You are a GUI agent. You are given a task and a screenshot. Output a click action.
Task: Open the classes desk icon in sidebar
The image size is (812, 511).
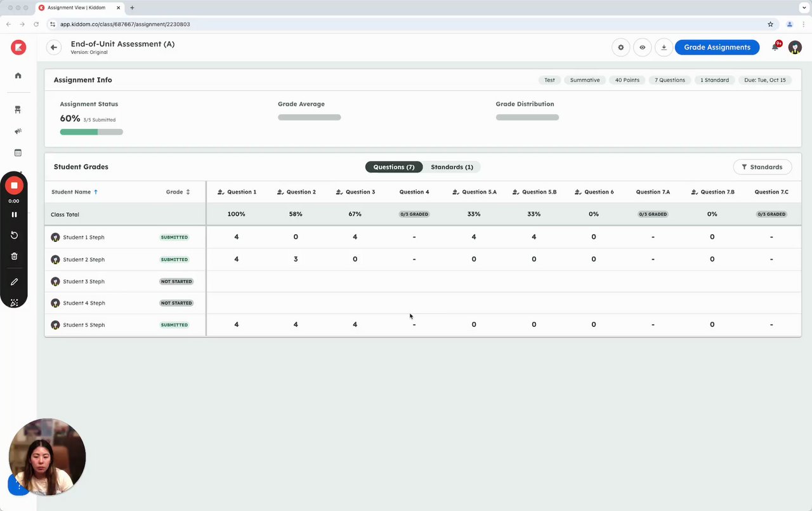click(x=18, y=110)
